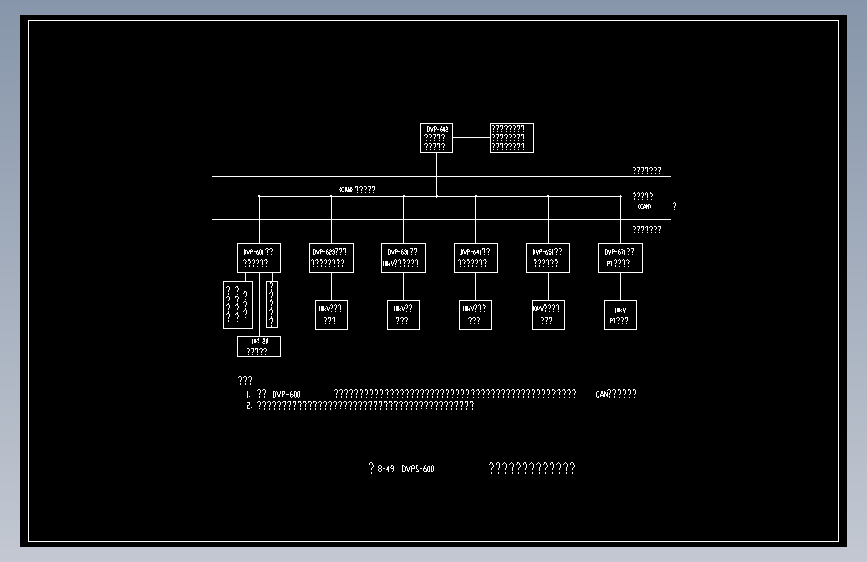Select the "DVP-623" unit box
867x562 pixels.
coord(331,258)
